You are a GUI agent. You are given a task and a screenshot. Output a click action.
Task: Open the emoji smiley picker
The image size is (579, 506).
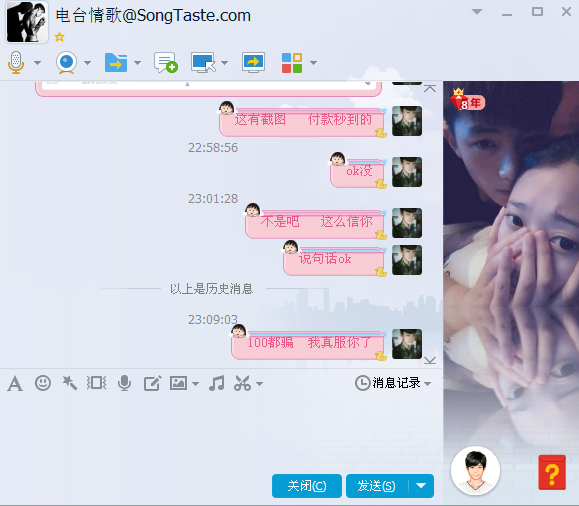(43, 383)
